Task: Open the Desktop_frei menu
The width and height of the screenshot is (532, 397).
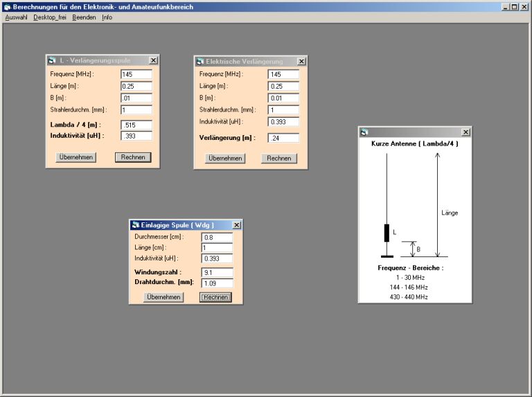Action: click(x=49, y=17)
